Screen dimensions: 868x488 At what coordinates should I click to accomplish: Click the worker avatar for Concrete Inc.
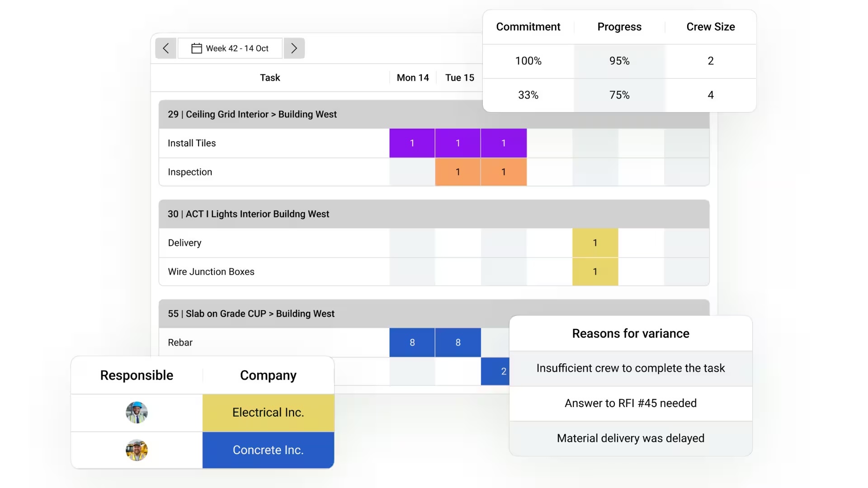137,450
